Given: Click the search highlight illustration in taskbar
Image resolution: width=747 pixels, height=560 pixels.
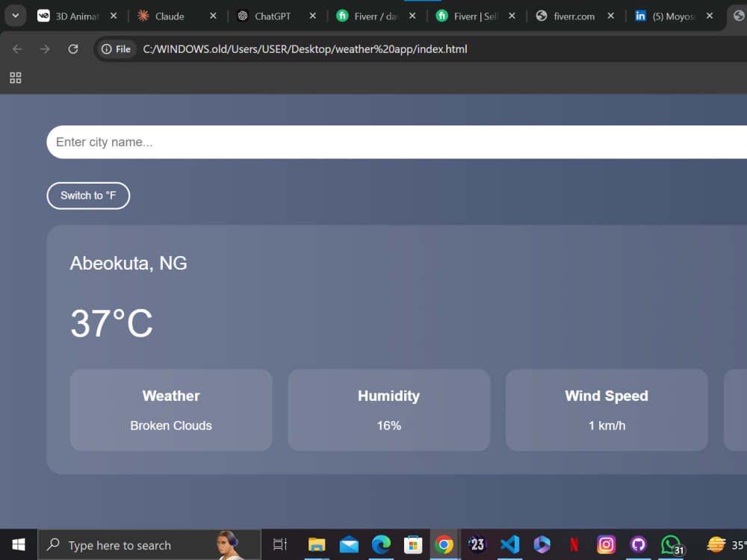Looking at the screenshot, I should (228, 545).
